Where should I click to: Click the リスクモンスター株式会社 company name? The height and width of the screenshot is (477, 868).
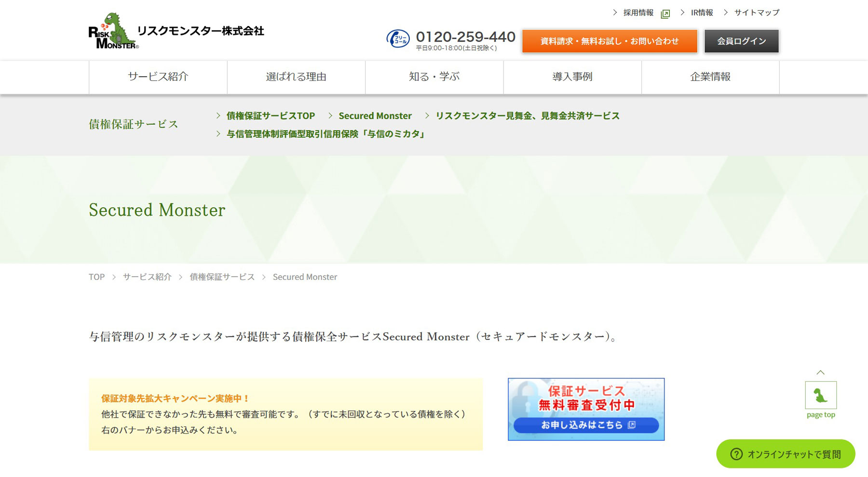pyautogui.click(x=201, y=31)
